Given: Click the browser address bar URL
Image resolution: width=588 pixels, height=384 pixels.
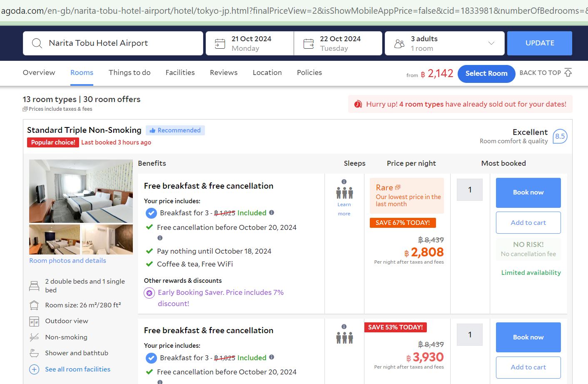Looking at the screenshot, I should [x=294, y=11].
